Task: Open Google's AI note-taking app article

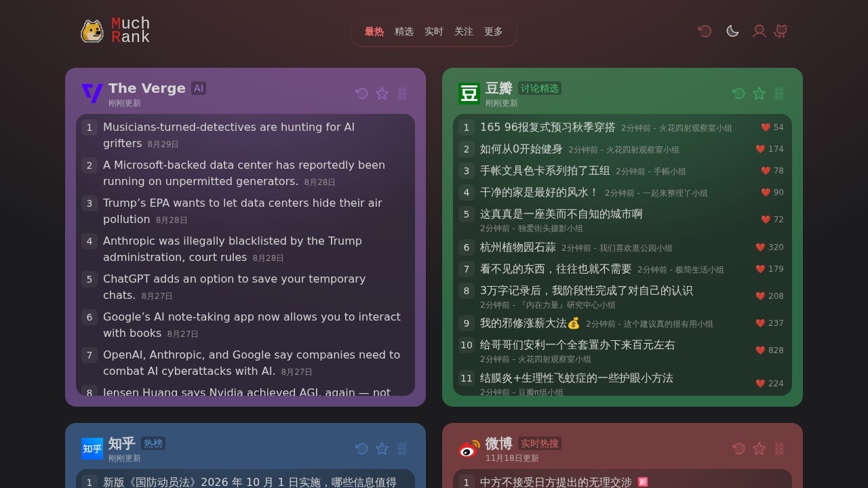Action: 252,325
